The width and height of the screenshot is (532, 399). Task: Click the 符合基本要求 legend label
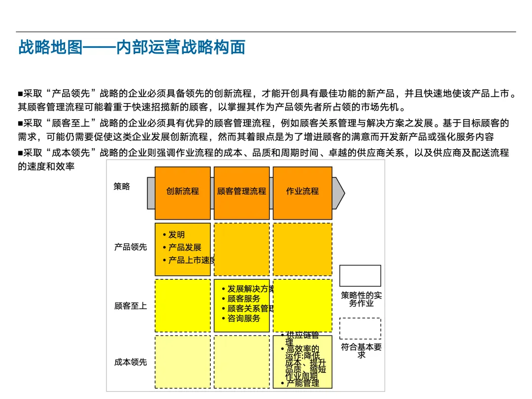tap(362, 351)
